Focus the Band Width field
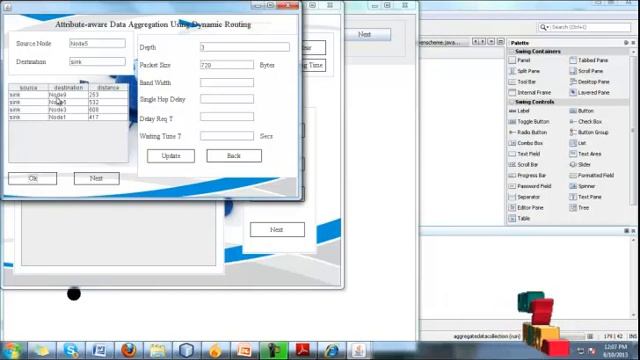 227,82
